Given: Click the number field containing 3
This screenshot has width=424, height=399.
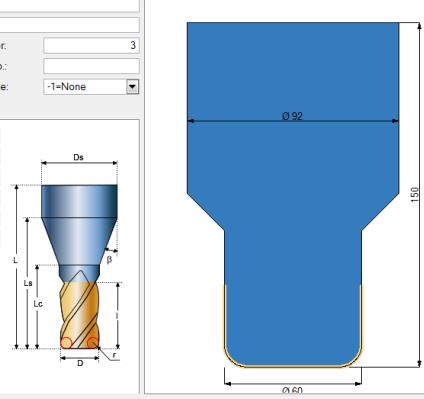Looking at the screenshot, I should pos(91,45).
